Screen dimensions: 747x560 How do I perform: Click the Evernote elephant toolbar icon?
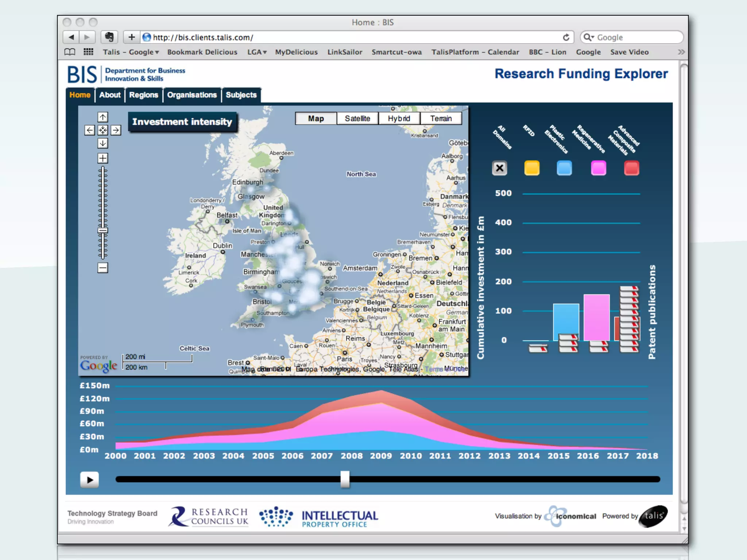pyautogui.click(x=109, y=37)
